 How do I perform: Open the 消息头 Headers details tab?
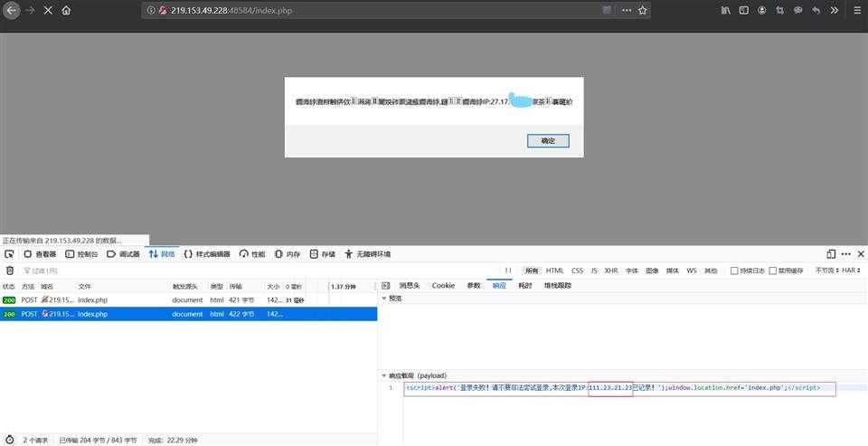[x=410, y=286]
